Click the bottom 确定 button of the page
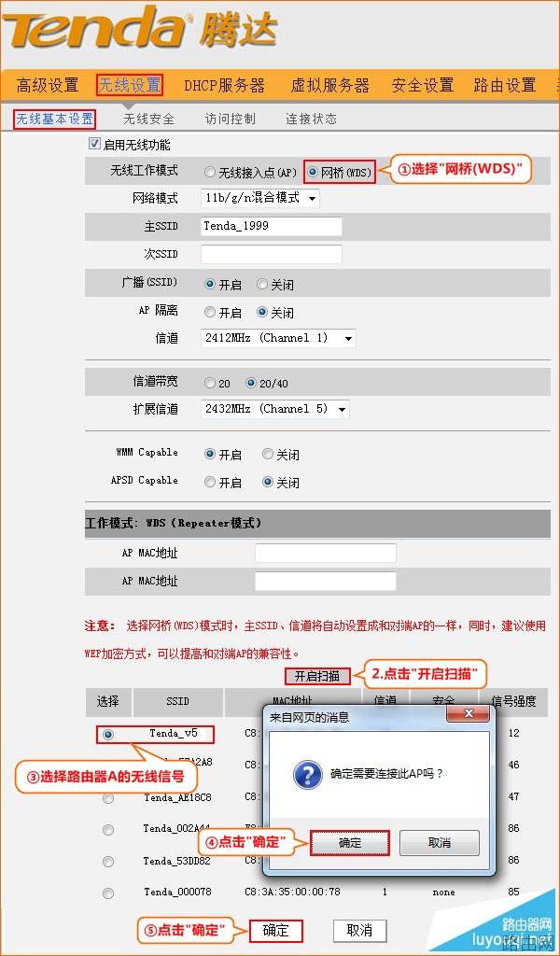The image size is (560, 956). coord(275,931)
